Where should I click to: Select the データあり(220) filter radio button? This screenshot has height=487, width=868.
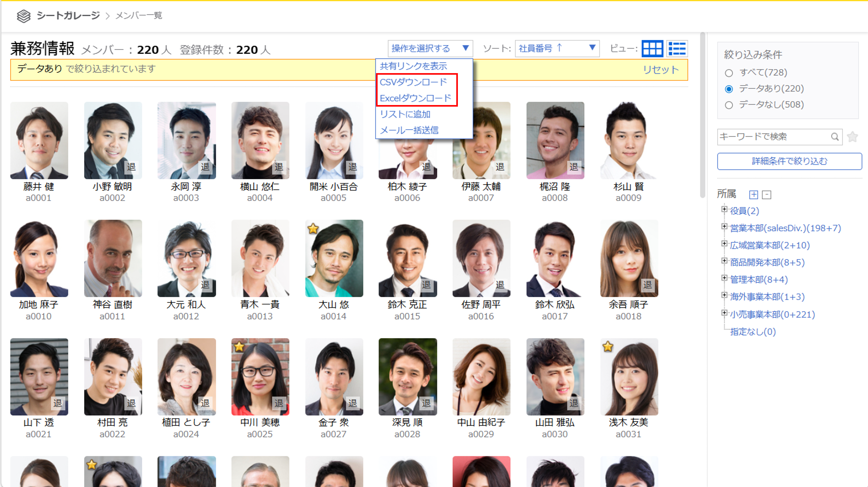[x=729, y=89]
